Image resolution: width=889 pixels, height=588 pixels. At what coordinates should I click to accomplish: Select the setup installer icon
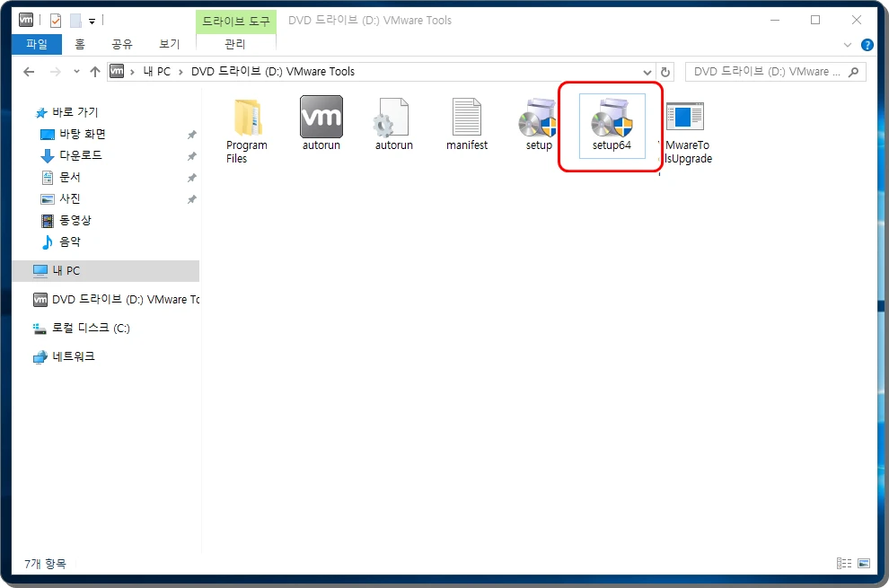click(538, 118)
